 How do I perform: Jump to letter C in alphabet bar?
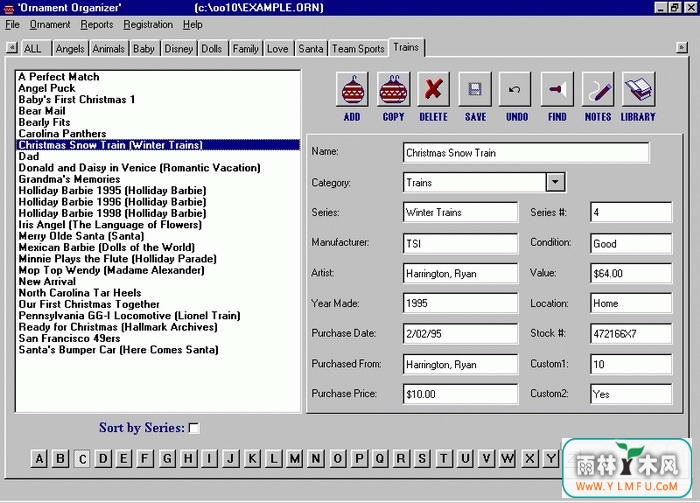(82, 458)
